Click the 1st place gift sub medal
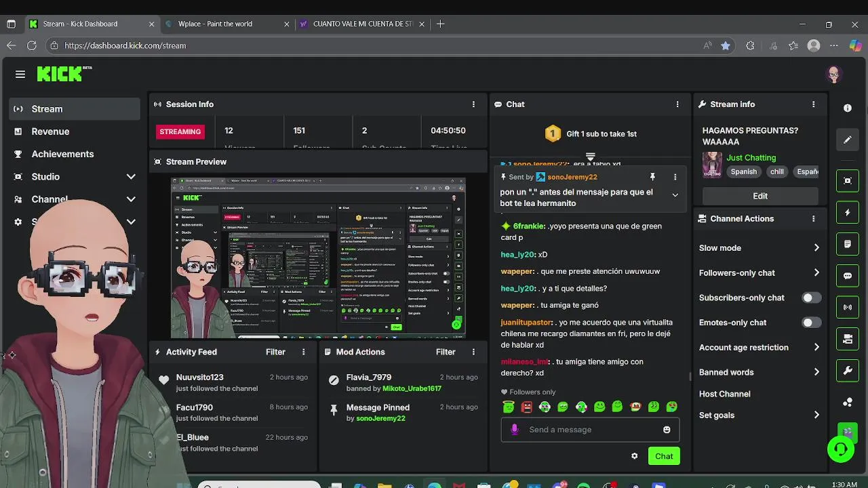Screen dimensions: 868x488 pos(553,134)
